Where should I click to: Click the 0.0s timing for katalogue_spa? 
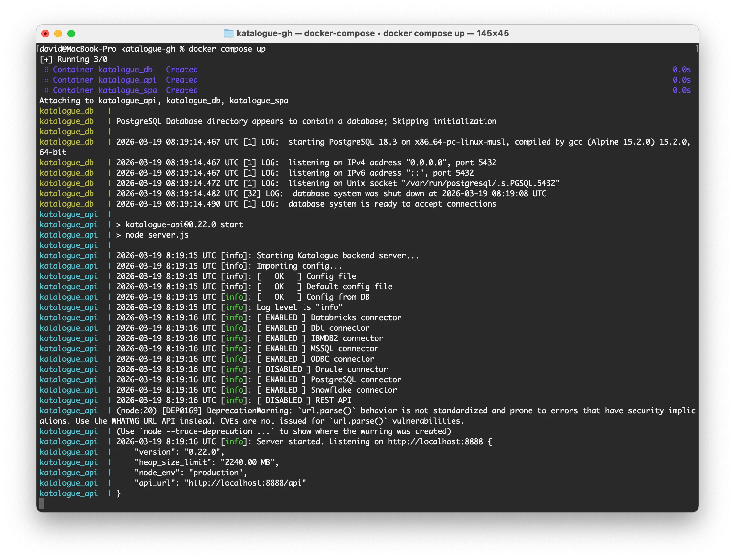coord(682,90)
